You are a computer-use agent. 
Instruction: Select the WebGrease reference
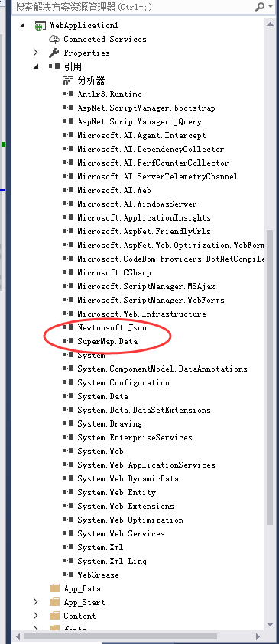(98, 575)
